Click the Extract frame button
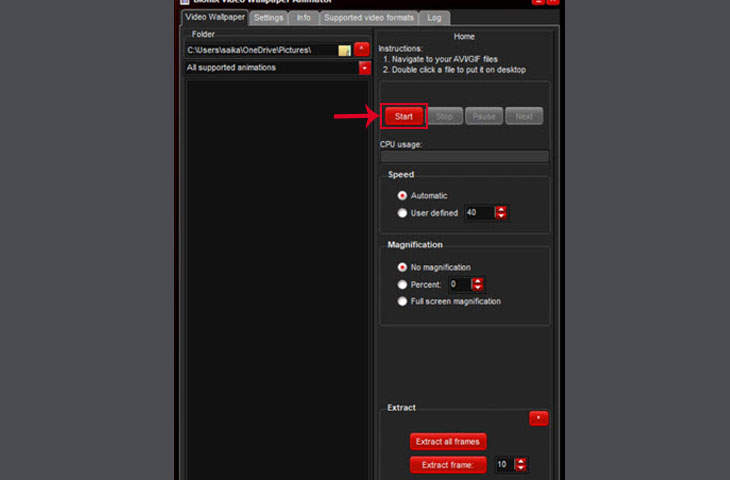This screenshot has height=480, width=730. (448, 465)
